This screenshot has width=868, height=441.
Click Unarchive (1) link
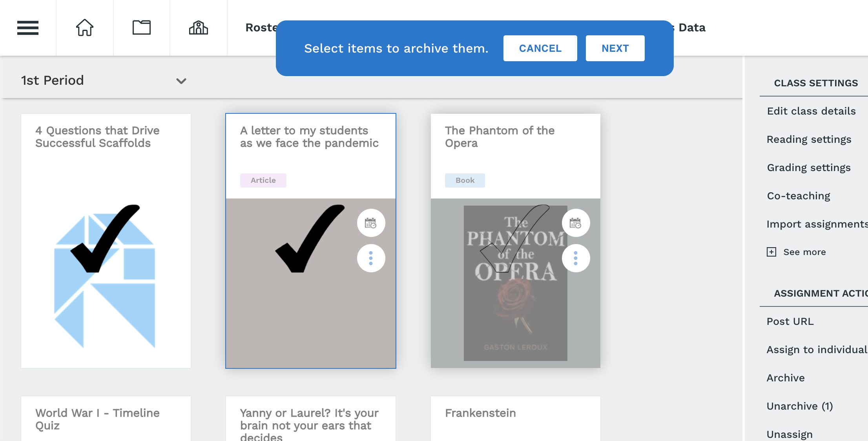pyautogui.click(x=800, y=406)
